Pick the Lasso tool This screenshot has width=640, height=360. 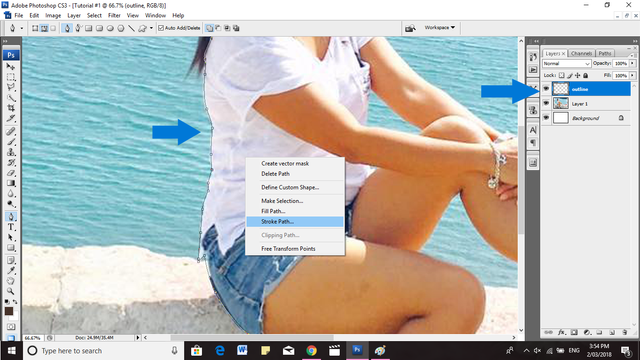coord(11,87)
